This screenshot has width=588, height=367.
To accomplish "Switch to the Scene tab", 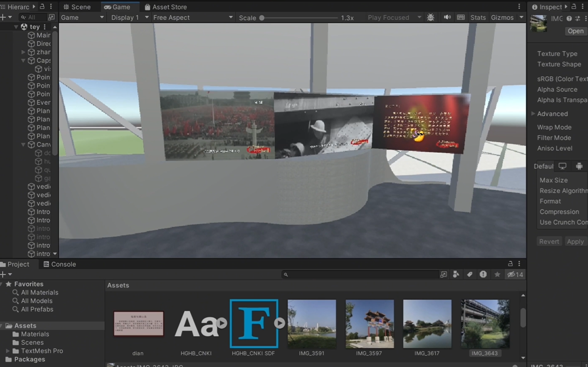I will click(77, 7).
